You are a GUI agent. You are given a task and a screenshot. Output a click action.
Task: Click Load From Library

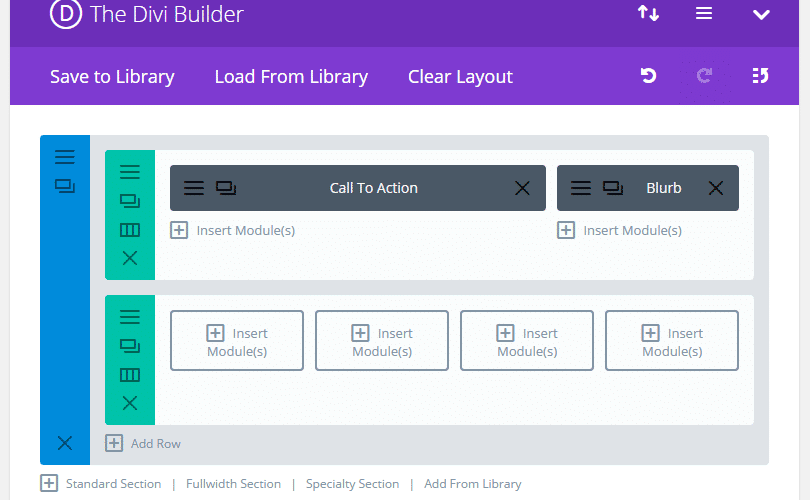[291, 76]
